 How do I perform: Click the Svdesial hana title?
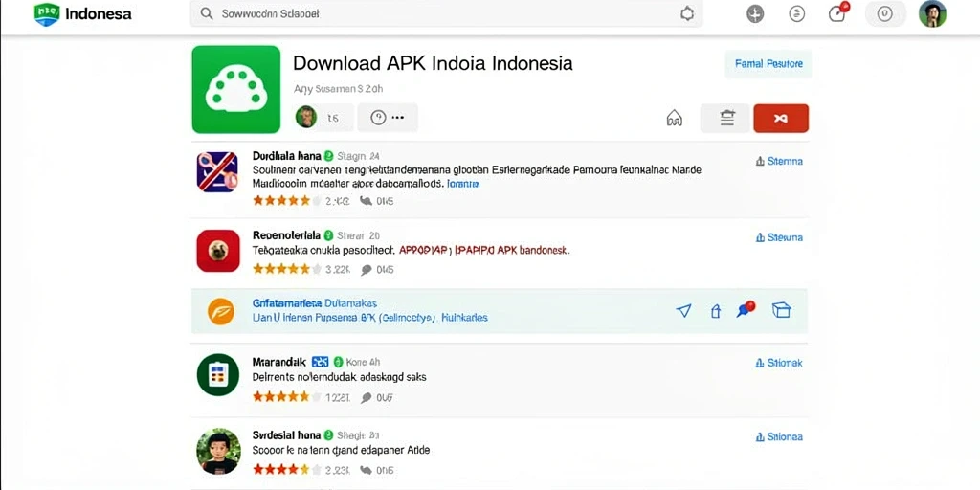[286, 434]
